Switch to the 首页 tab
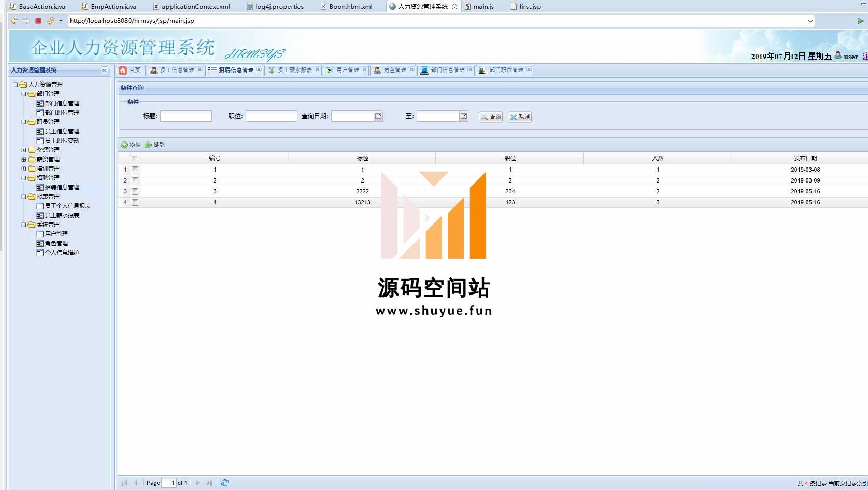 (130, 70)
